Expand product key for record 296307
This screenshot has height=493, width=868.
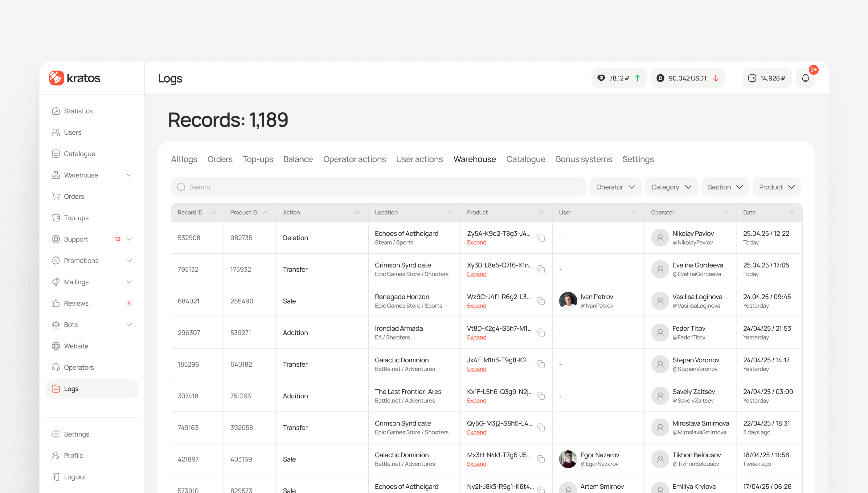click(x=476, y=338)
